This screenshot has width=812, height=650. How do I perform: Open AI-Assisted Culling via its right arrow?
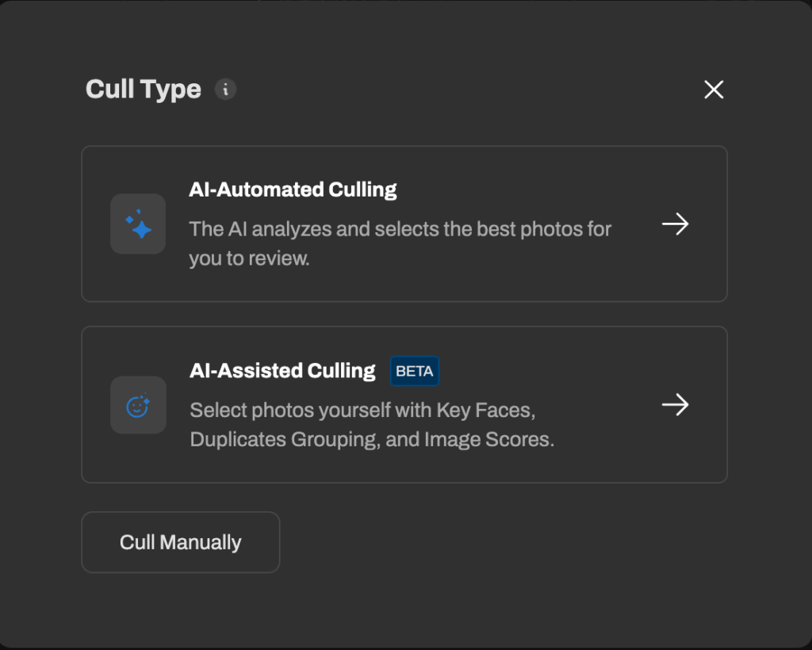(675, 405)
